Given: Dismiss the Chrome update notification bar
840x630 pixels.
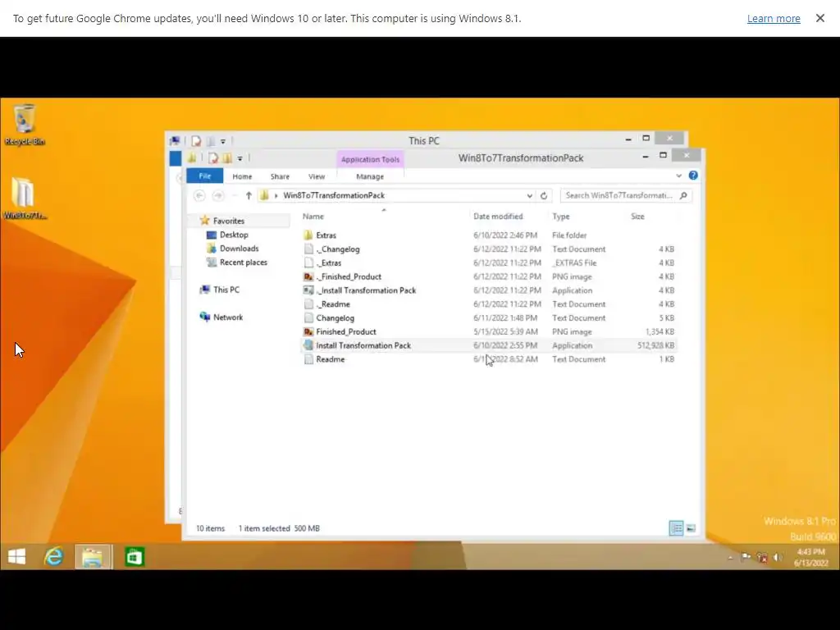Looking at the screenshot, I should (x=820, y=18).
